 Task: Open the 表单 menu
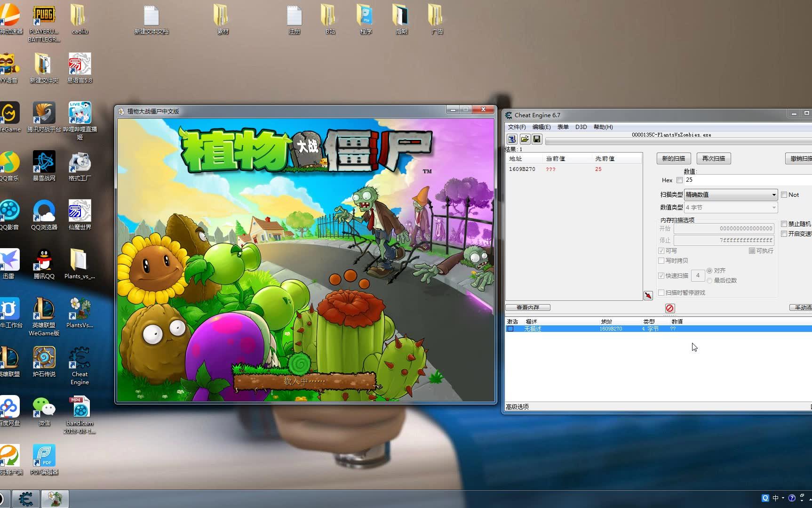click(x=563, y=127)
